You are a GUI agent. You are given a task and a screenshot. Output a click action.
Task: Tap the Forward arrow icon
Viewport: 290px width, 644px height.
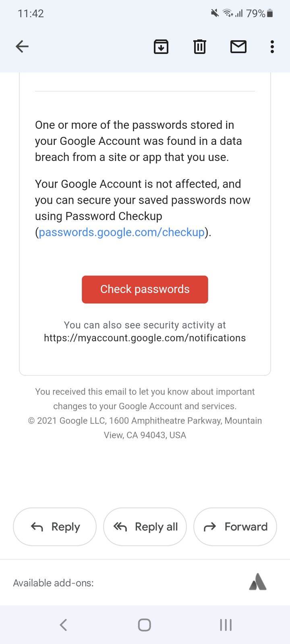coord(210,526)
